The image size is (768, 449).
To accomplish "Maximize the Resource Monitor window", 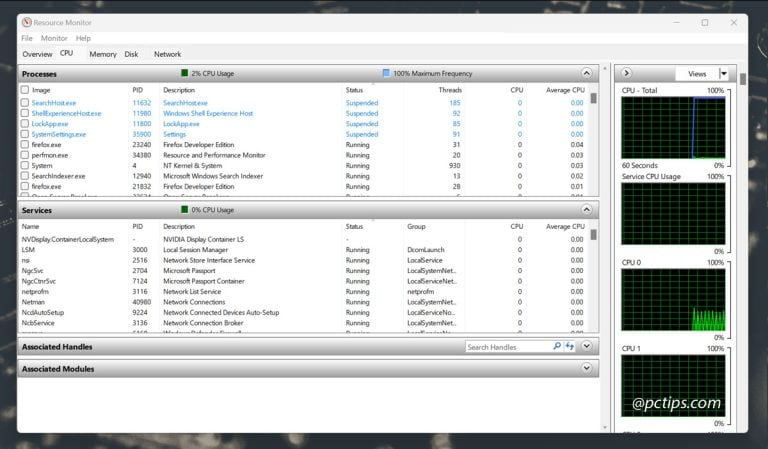I will 704,22.
